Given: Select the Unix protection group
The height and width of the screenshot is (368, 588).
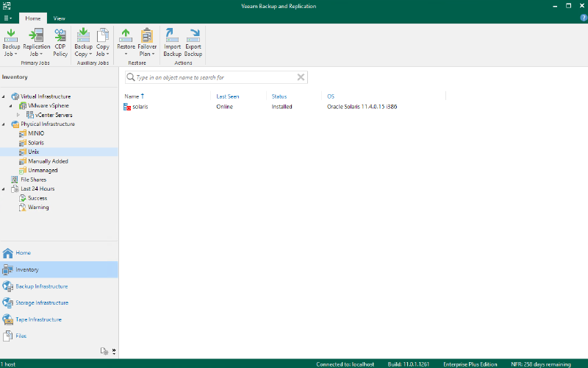Looking at the screenshot, I should tap(33, 152).
